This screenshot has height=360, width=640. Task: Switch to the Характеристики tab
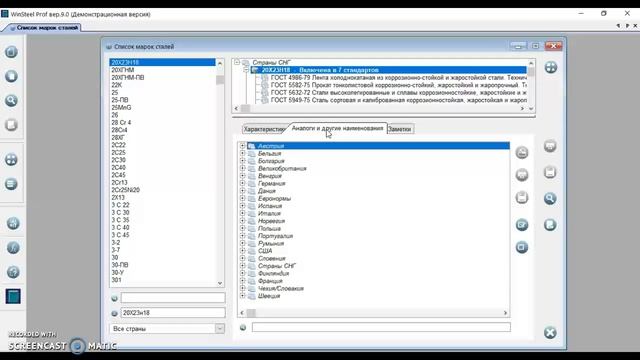click(x=264, y=129)
